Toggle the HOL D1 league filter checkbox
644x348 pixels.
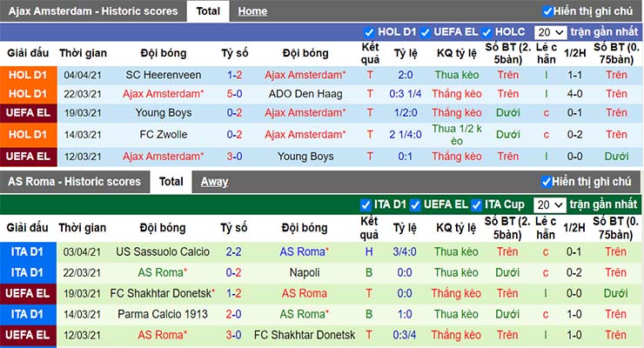pos(370,32)
